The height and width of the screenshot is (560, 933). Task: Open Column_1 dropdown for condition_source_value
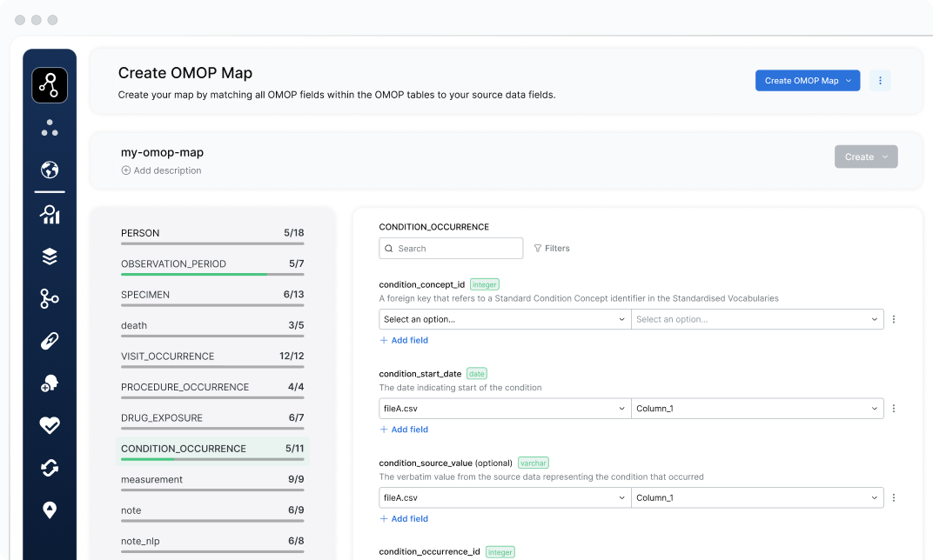(x=757, y=497)
